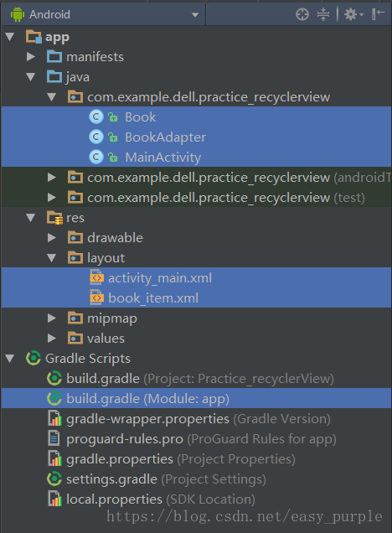Click the class icon beside MainActivity
The width and height of the screenshot is (392, 533).
(x=96, y=157)
